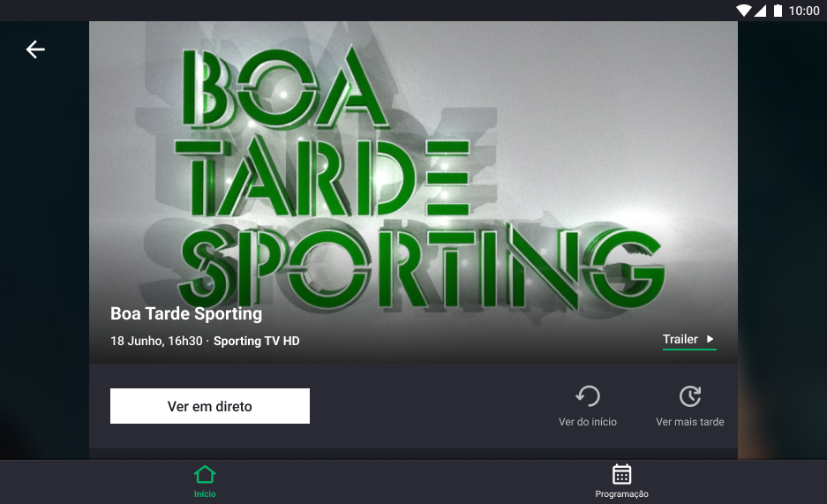Tap the cellular signal icon

(x=760, y=11)
